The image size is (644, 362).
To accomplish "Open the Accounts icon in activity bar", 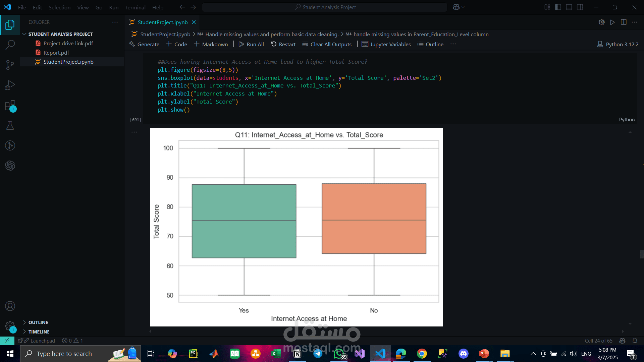I will pos(10,306).
